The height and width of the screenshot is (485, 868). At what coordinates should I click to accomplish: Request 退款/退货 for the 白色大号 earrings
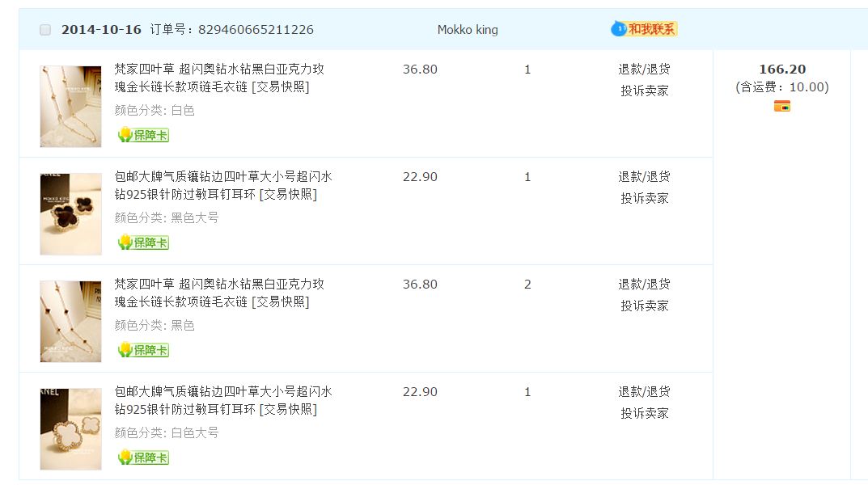tap(644, 392)
